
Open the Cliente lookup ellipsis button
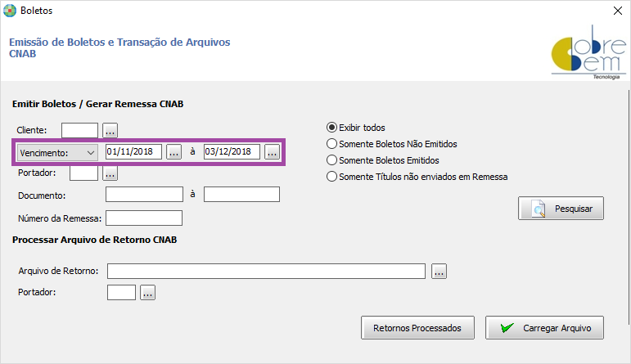(x=110, y=131)
